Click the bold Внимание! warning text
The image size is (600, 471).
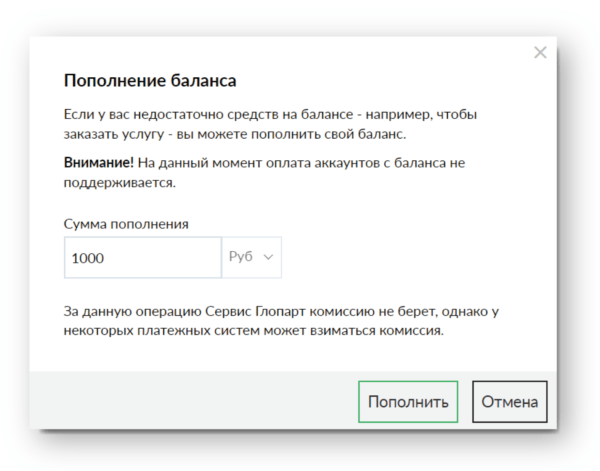99,163
